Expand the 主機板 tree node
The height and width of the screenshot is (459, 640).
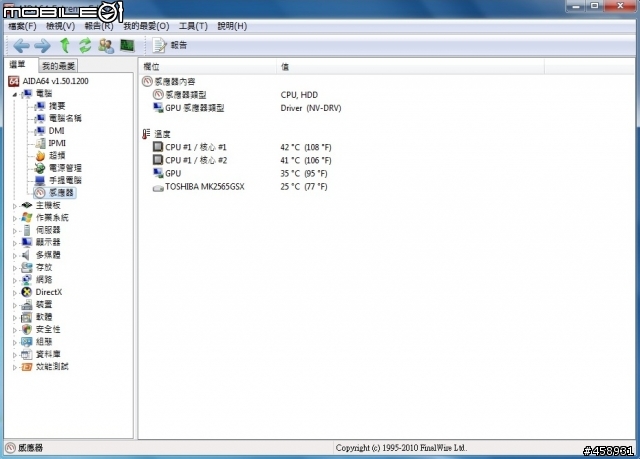tap(14, 206)
